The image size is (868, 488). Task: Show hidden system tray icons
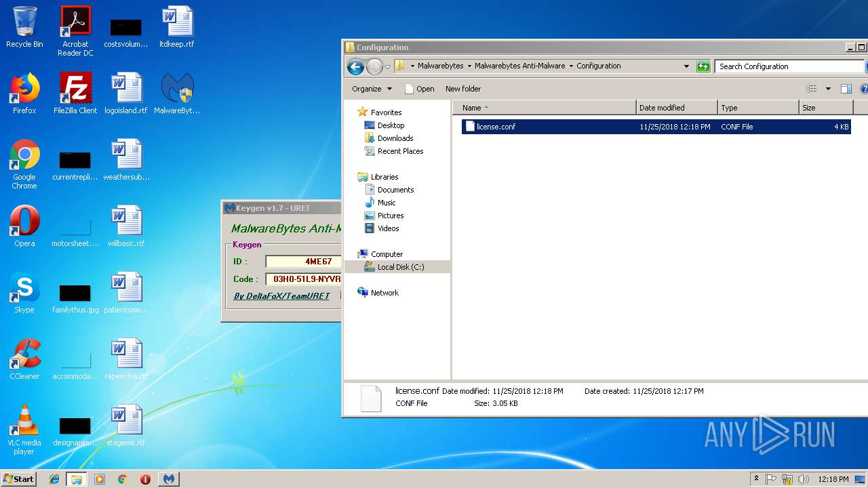(756, 479)
